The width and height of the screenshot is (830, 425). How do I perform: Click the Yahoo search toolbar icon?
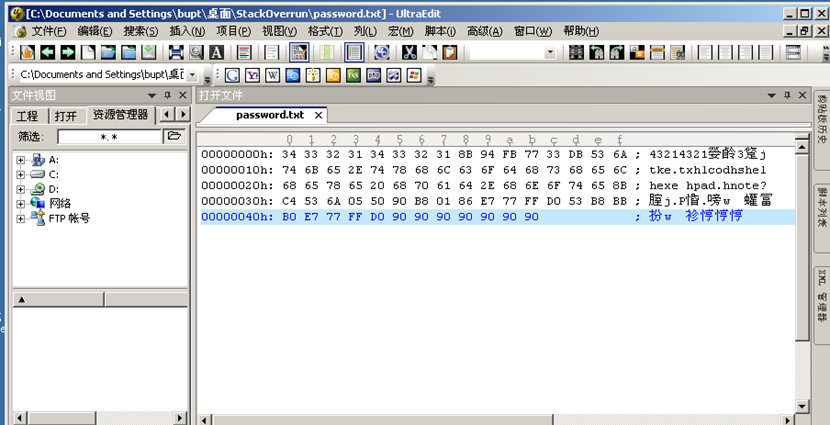click(x=252, y=75)
